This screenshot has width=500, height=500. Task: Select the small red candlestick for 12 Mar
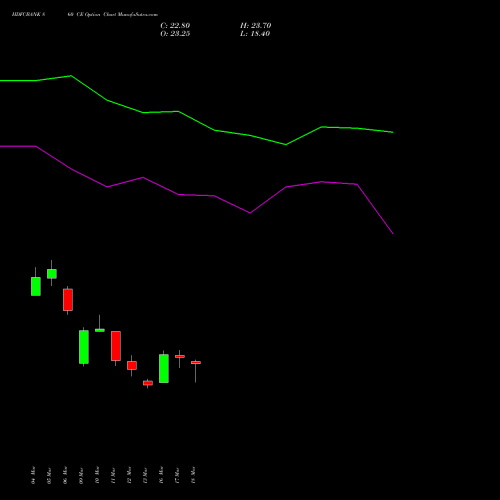[x=132, y=365]
